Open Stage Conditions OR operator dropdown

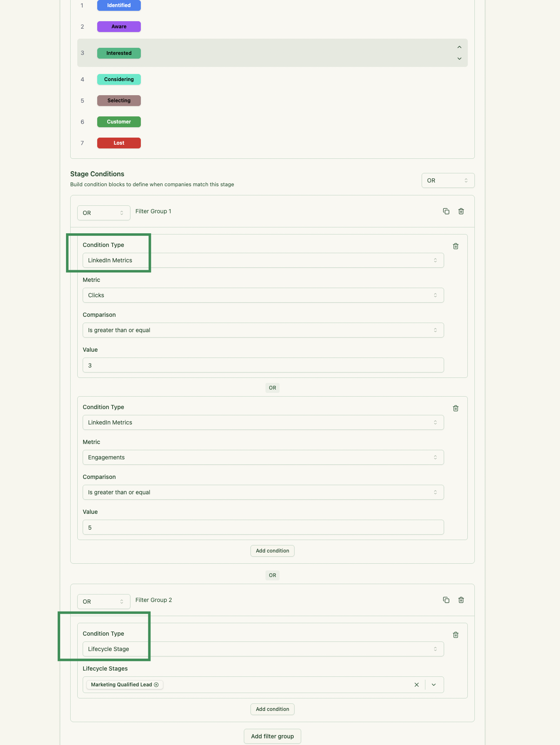448,180
